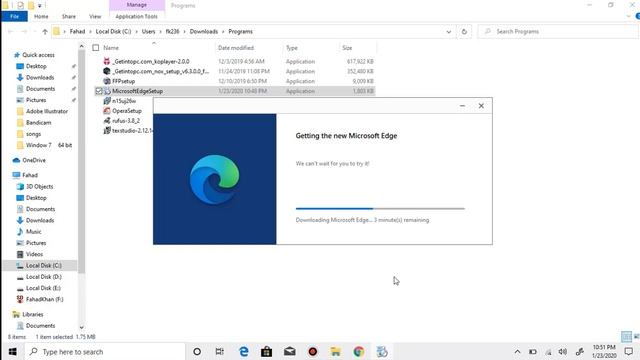This screenshot has width=640, height=360.
Task: Click the MicrosoftEdgeSetup file name
Action: [138, 91]
